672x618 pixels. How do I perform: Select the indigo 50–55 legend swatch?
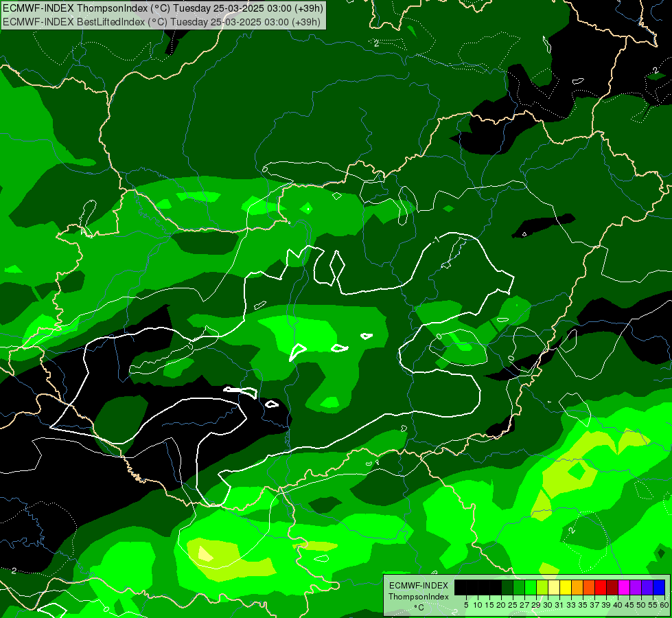coord(647,587)
